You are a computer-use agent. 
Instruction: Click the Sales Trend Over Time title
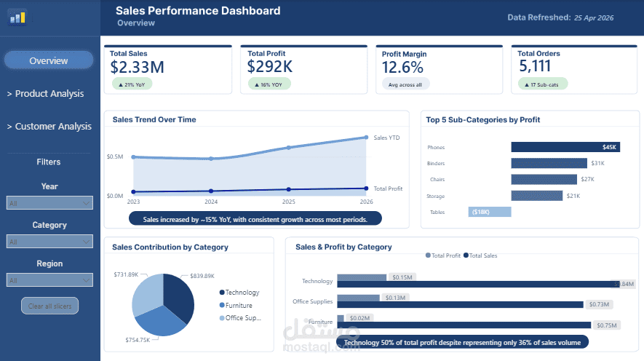[x=154, y=119]
